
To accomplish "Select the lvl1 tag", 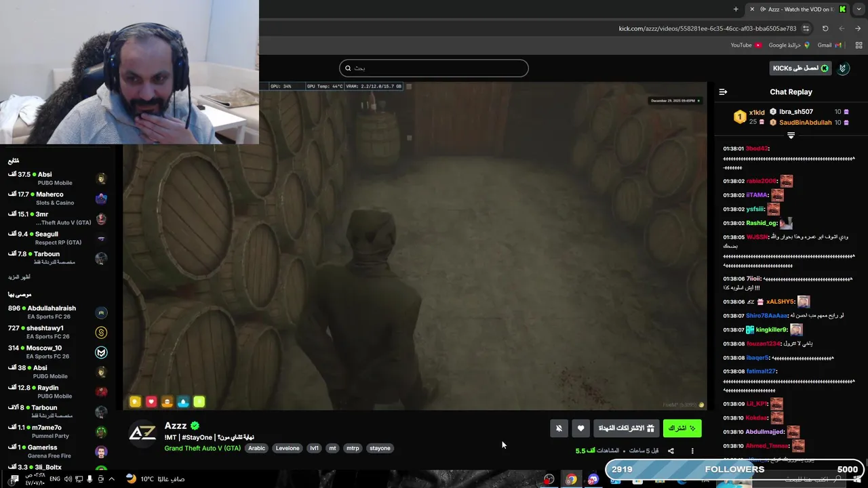I will click(314, 448).
